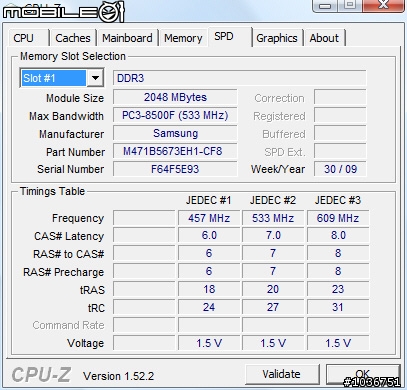
Task: Switch to the CPU tab
Action: (x=29, y=38)
